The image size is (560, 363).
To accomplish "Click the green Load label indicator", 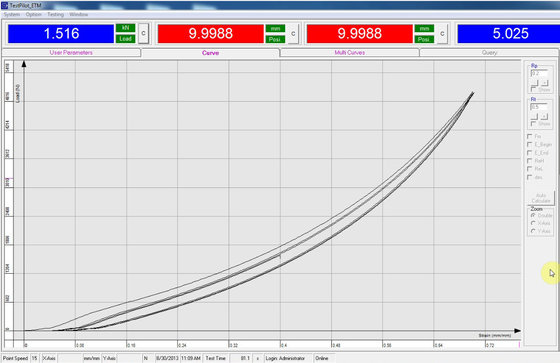I will pos(125,39).
